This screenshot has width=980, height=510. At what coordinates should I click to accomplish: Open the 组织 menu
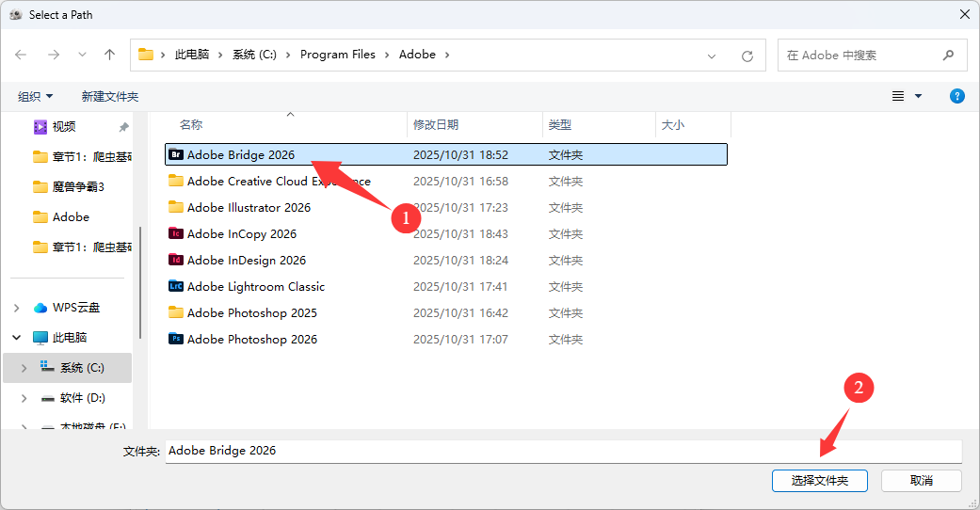pos(35,96)
